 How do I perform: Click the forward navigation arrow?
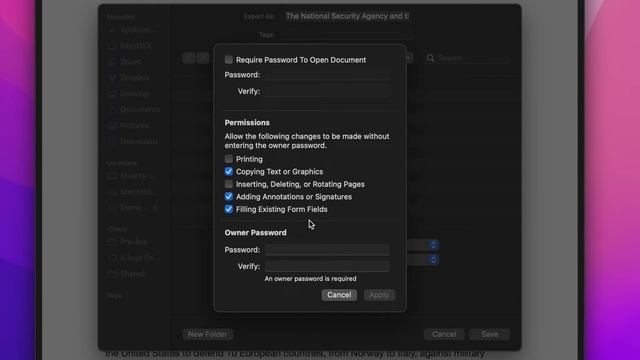click(x=203, y=58)
